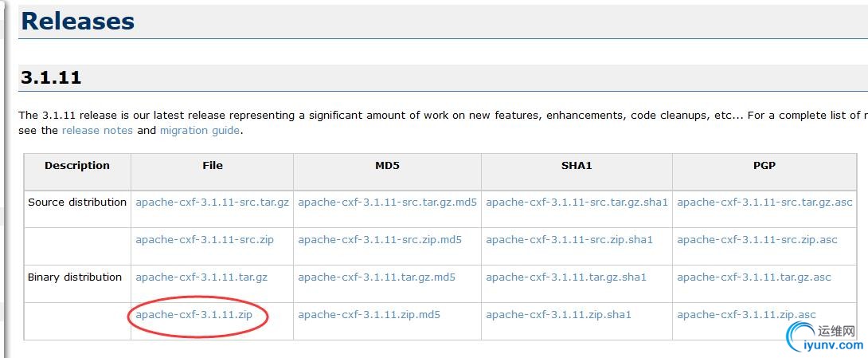Open apache-cxf-3.1.11.tar.gz.asc signature
Viewport: 868px width, 358px height.
pyautogui.click(x=754, y=277)
